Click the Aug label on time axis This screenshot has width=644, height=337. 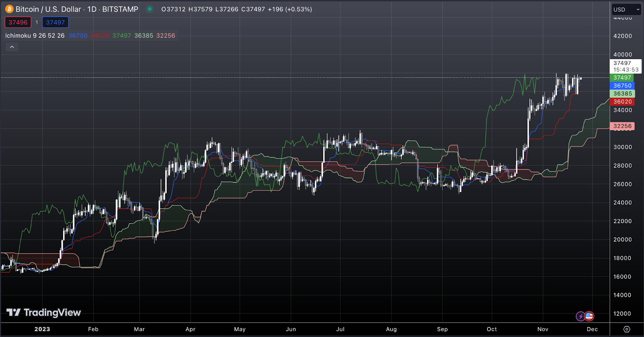(x=391, y=329)
